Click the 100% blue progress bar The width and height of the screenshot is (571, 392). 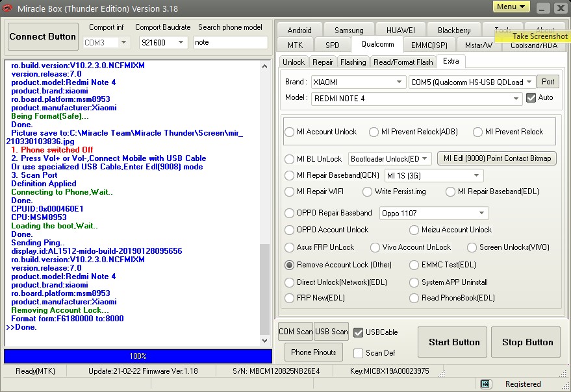138,356
